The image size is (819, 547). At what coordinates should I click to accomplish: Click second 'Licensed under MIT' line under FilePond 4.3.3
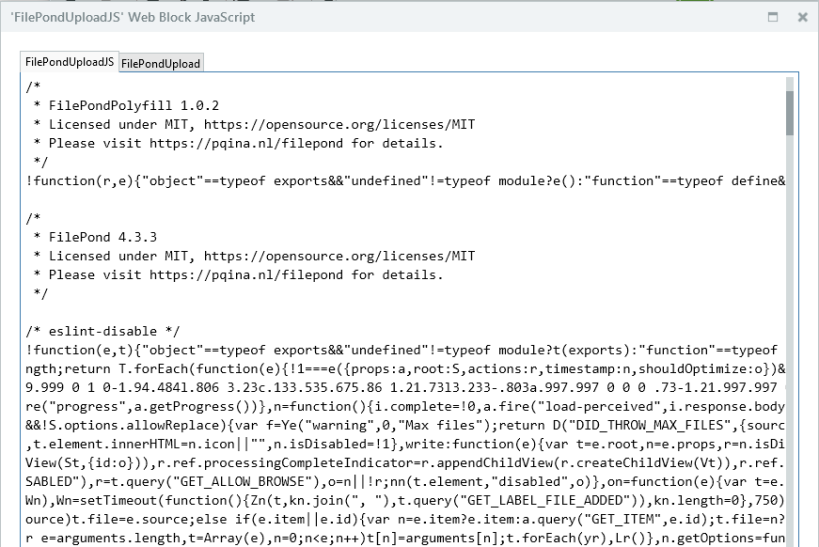tap(254, 256)
